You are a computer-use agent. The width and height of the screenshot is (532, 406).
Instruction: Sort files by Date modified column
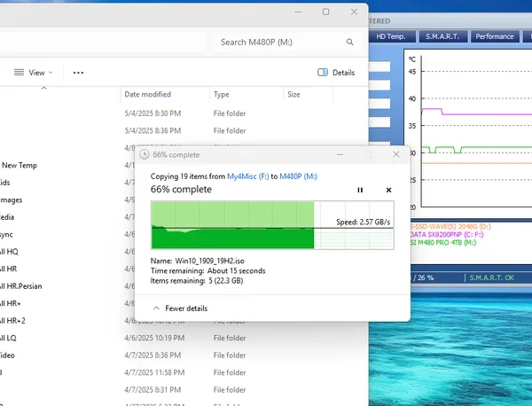(x=147, y=95)
